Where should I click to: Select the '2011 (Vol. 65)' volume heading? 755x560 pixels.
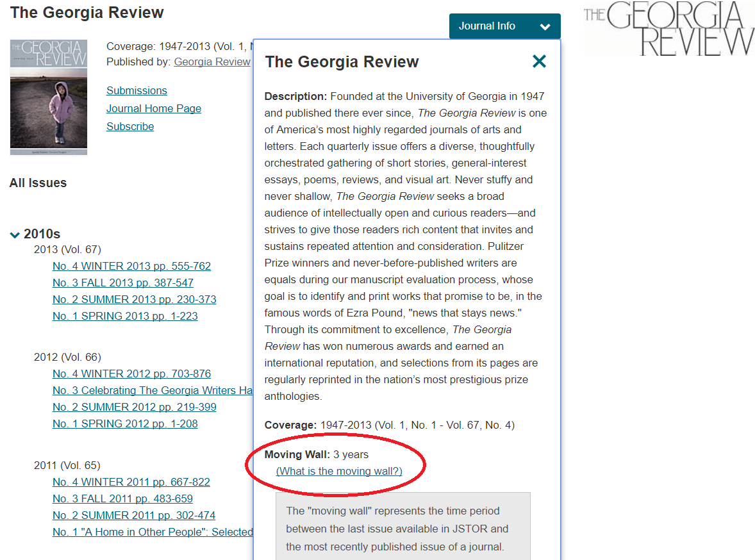[x=67, y=465]
